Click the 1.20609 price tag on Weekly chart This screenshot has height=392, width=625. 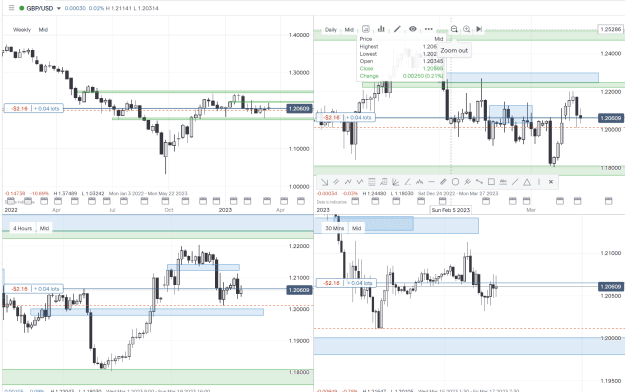point(299,109)
